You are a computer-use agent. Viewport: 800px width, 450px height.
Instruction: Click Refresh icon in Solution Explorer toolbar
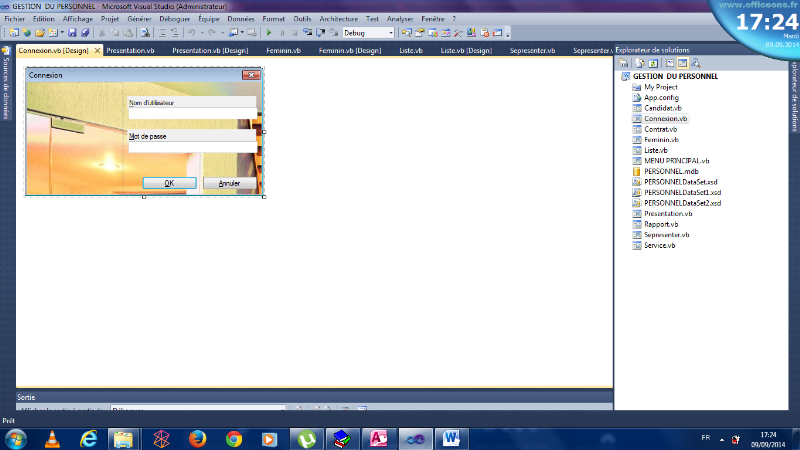653,63
